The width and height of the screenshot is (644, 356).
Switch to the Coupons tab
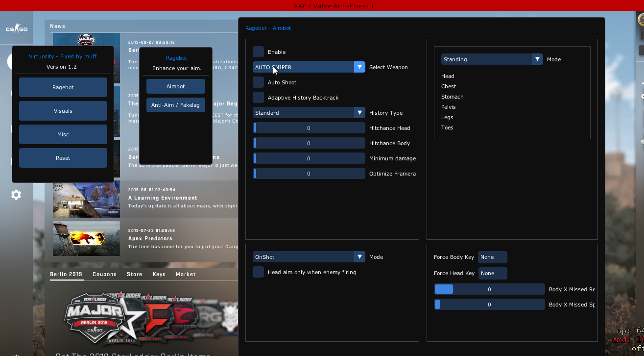coord(104,275)
